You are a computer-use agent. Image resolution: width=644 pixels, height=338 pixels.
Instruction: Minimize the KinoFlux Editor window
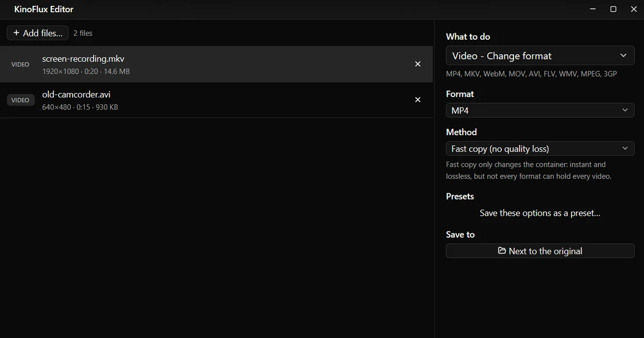pyautogui.click(x=593, y=9)
